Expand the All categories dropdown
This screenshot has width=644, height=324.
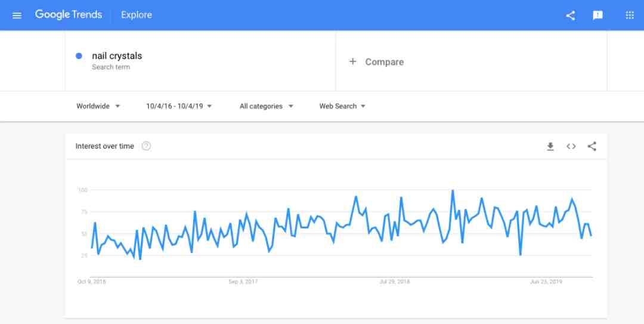click(x=267, y=106)
